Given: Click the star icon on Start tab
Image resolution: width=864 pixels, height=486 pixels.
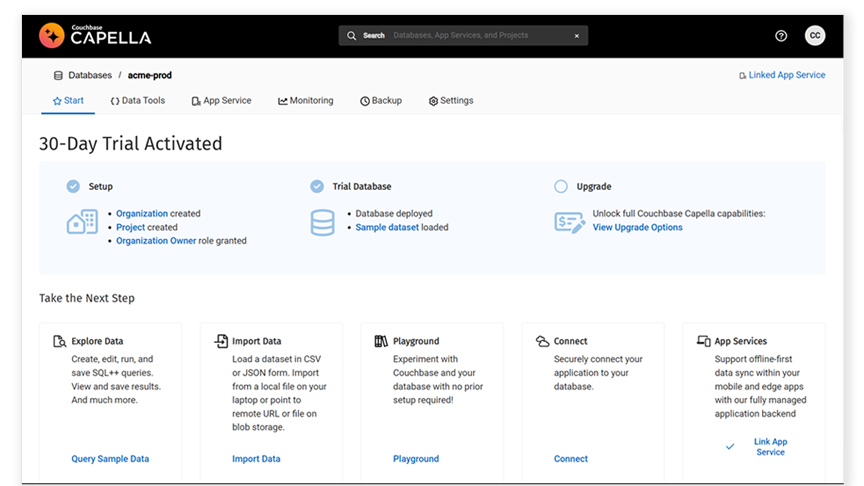Looking at the screenshot, I should (x=57, y=101).
